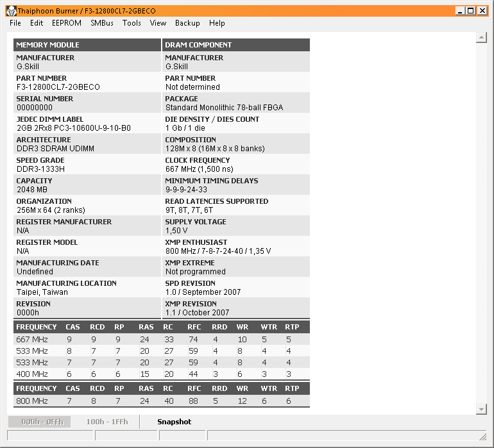Viewport: 494px width, 448px height.
Task: Click manufacturing date value Undefined
Action: (35, 272)
